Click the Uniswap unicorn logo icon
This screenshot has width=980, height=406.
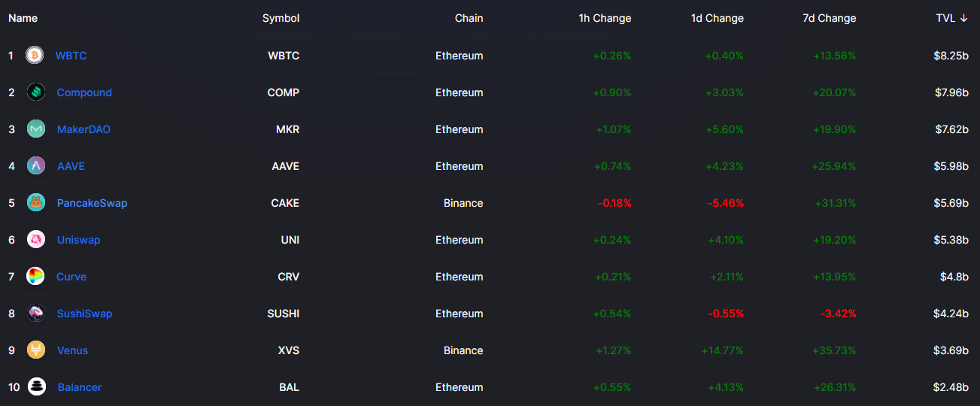(36, 239)
